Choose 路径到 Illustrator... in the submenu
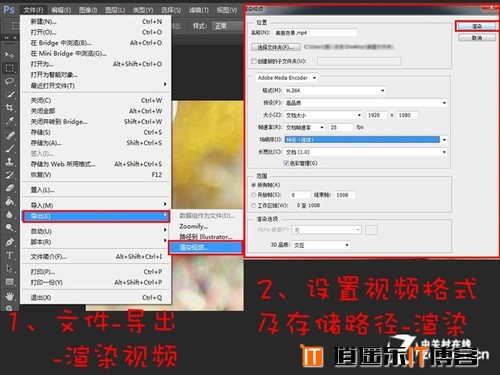 click(x=206, y=237)
